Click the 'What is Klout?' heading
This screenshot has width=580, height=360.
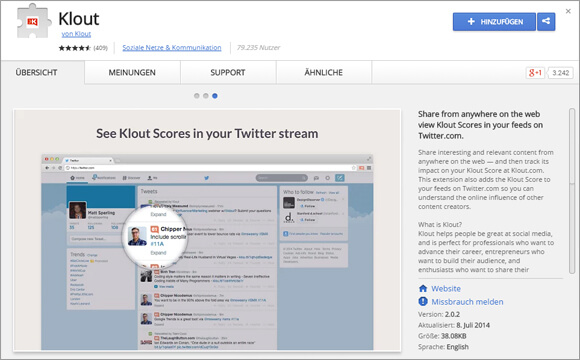click(x=440, y=225)
